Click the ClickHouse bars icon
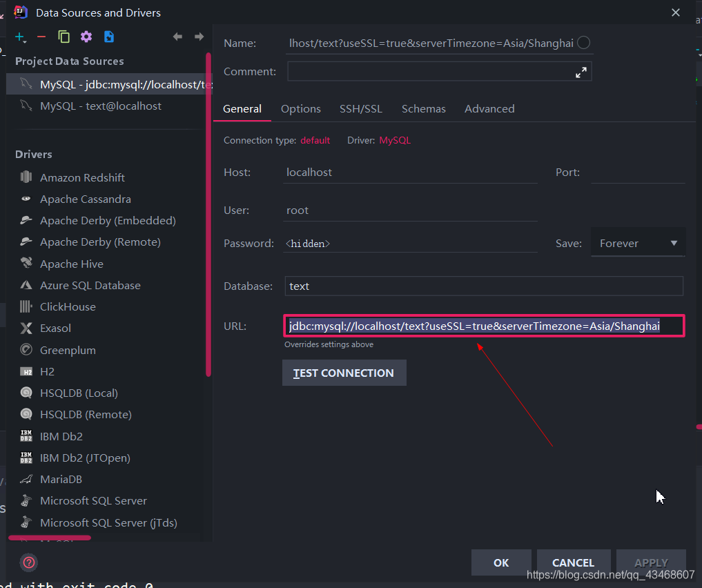The image size is (702, 588). (26, 306)
